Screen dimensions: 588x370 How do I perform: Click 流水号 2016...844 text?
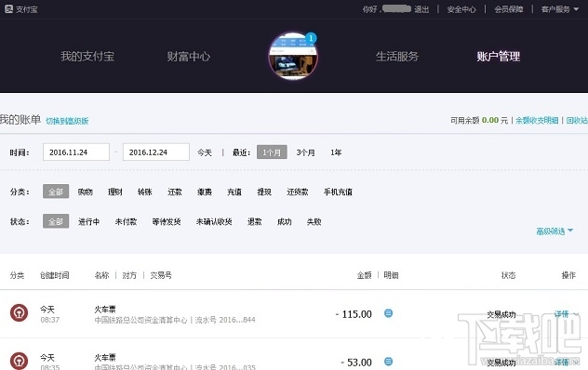click(225, 320)
